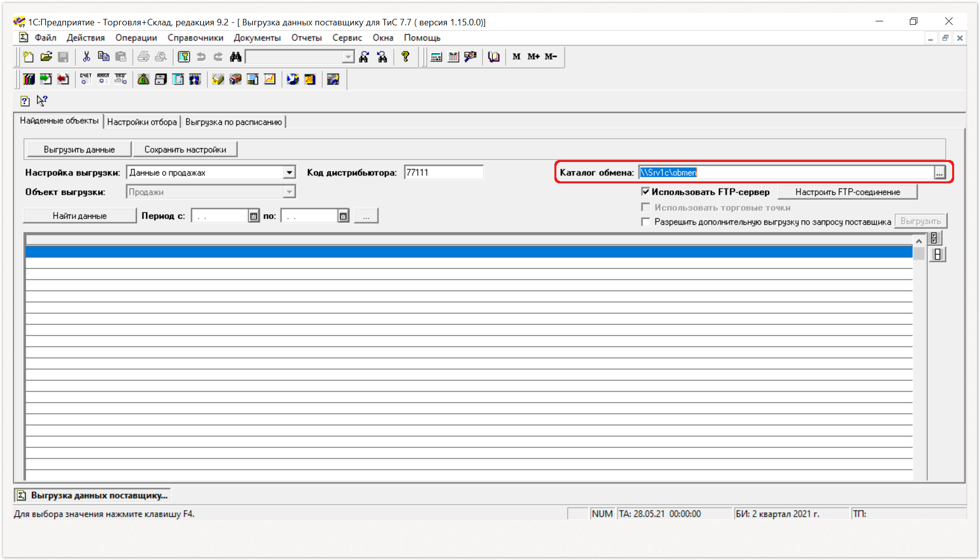
Task: Click the Redo arrow icon
Action: click(x=218, y=57)
